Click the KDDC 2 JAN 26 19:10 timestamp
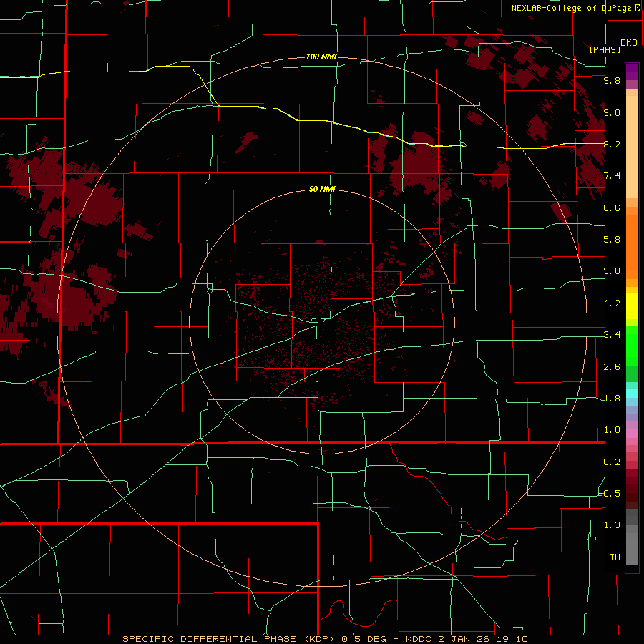This screenshot has width=644, height=644. [x=467, y=639]
